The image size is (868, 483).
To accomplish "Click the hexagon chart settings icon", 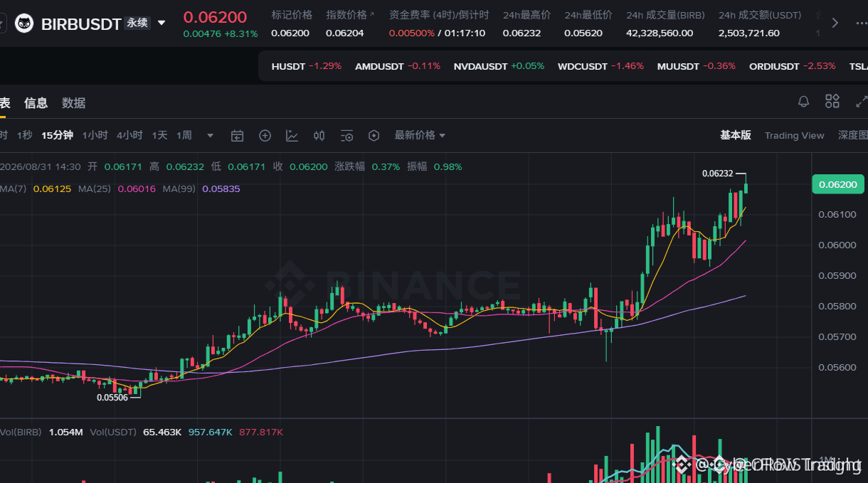I will tap(374, 135).
